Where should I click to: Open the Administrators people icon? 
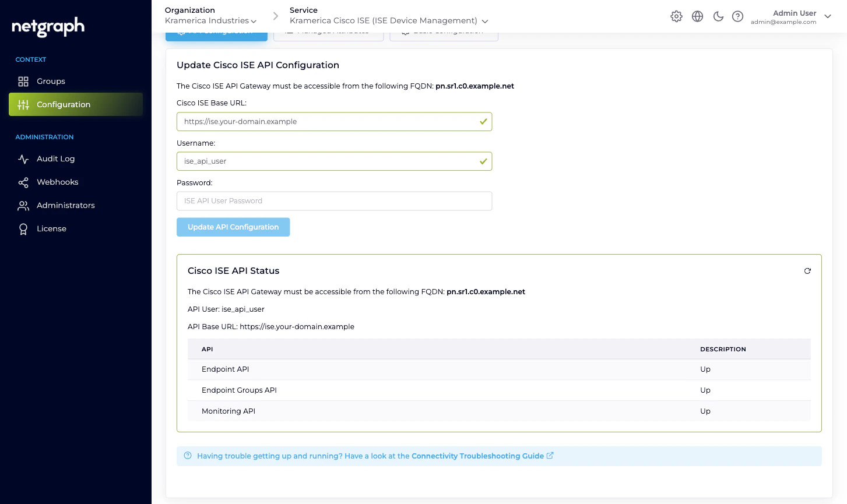23,205
